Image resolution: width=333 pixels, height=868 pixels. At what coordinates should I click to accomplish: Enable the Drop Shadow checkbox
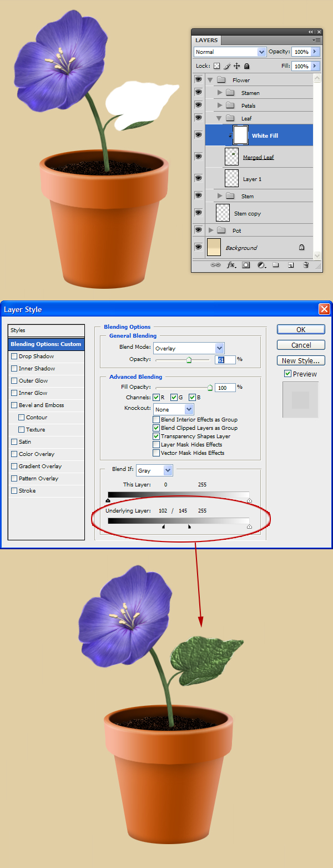click(x=14, y=357)
